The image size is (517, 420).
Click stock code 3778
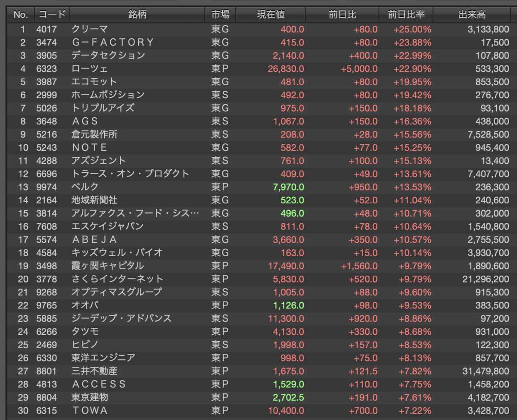47,279
